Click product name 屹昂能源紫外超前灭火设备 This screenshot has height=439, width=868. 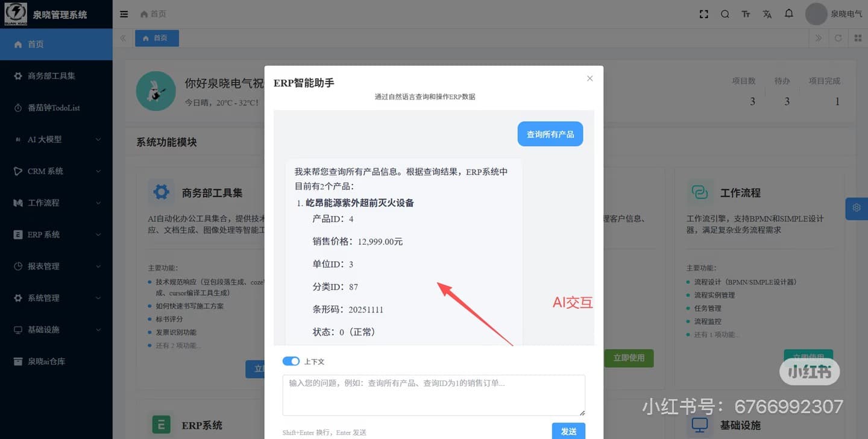360,203
